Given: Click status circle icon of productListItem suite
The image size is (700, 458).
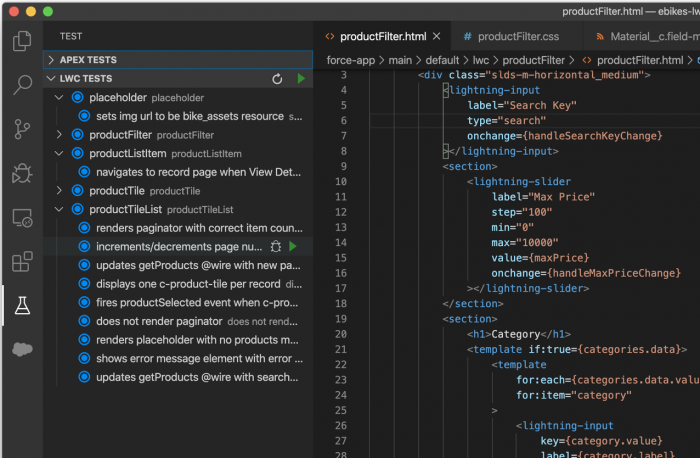Looking at the screenshot, I should 78,153.
